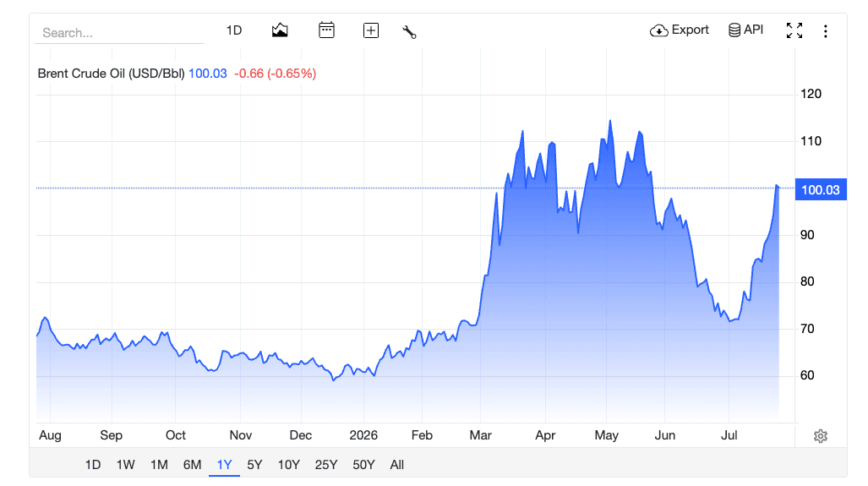The width and height of the screenshot is (868, 486).
Task: Click the Oct x-axis label
Action: pyautogui.click(x=176, y=435)
